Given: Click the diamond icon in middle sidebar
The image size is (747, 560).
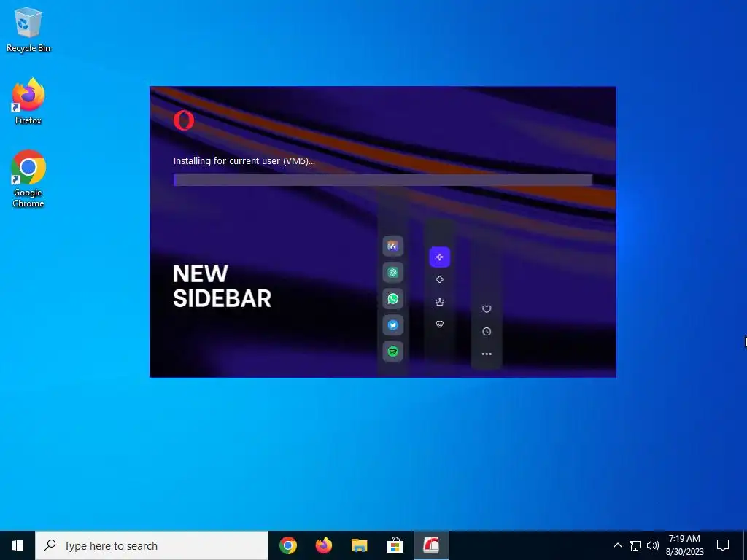Looking at the screenshot, I should [x=439, y=279].
